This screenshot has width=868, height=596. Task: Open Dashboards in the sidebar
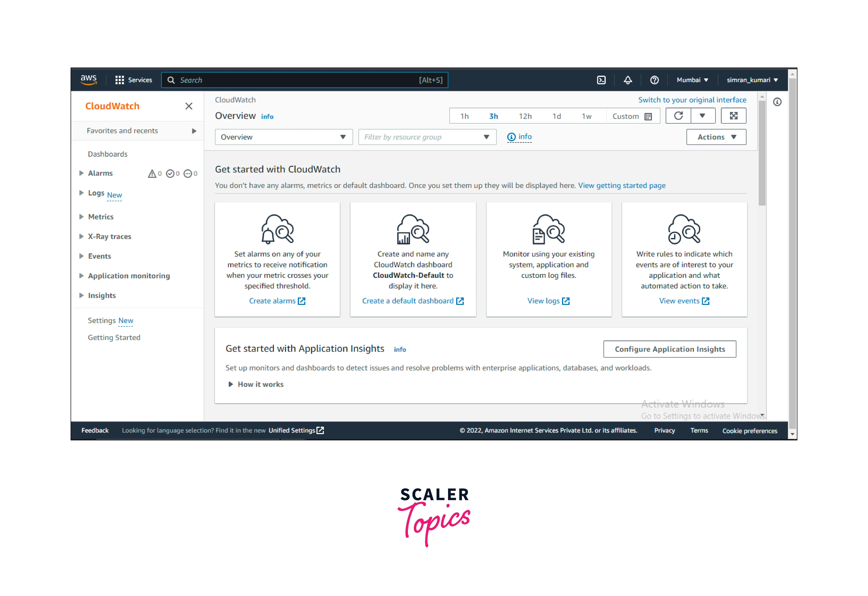[107, 154]
